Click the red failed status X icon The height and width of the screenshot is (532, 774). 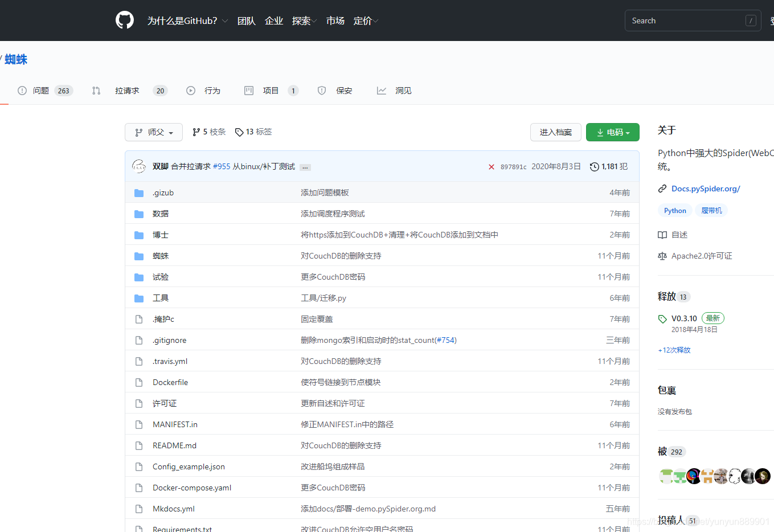[x=492, y=167]
